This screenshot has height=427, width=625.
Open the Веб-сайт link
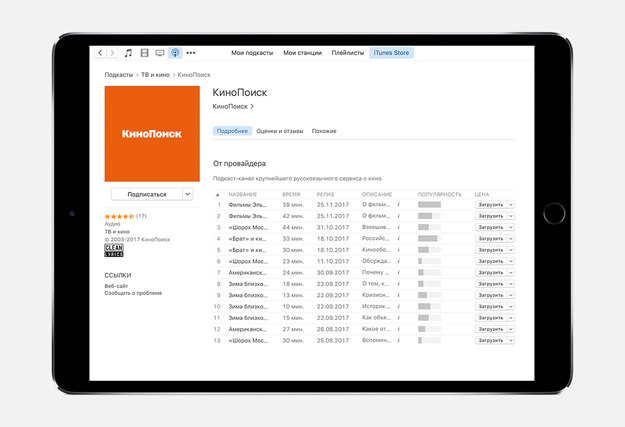point(116,285)
